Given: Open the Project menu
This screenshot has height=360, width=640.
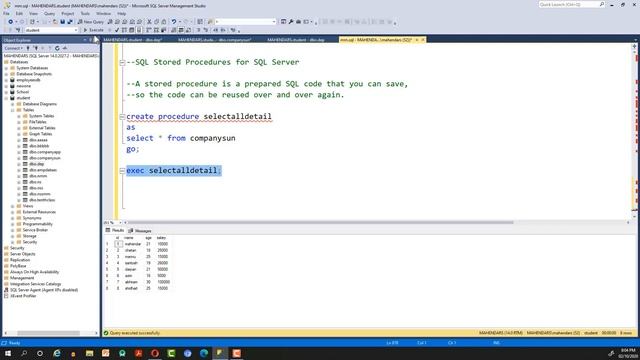Looking at the screenshot, I should (x=68, y=13).
